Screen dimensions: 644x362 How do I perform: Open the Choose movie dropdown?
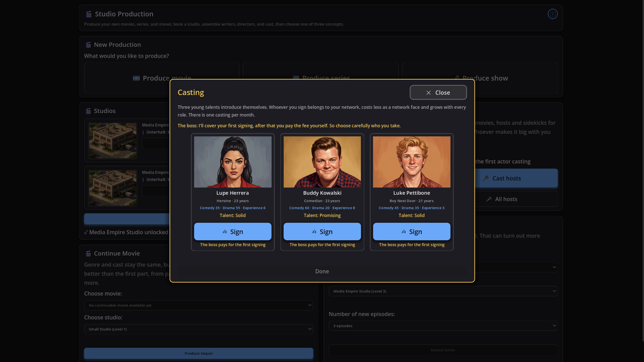pyautogui.click(x=199, y=305)
